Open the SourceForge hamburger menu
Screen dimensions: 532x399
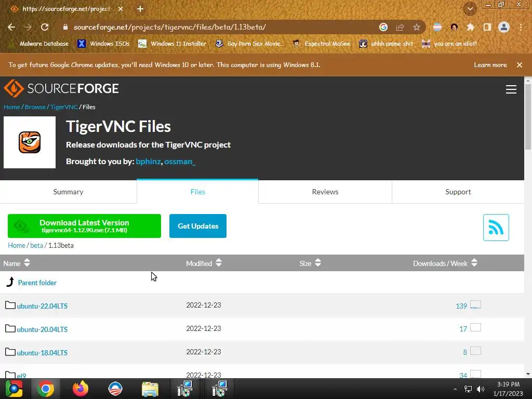[x=511, y=89]
